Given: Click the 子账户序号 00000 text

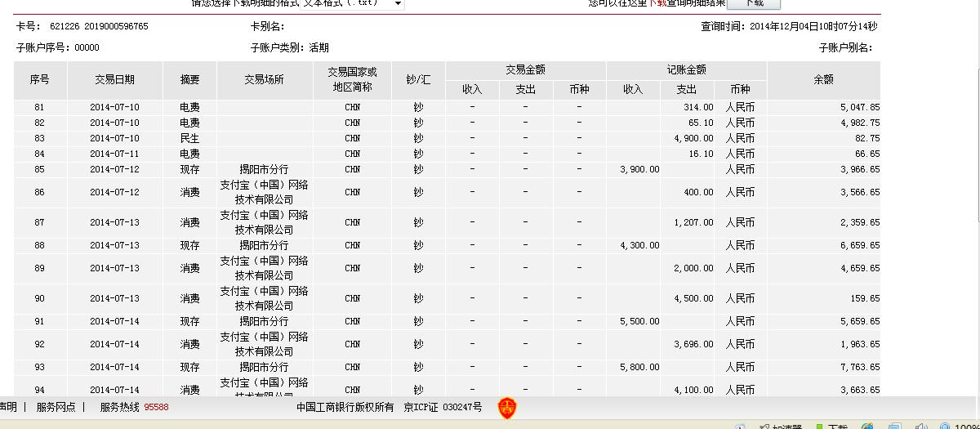Looking at the screenshot, I should [57, 48].
